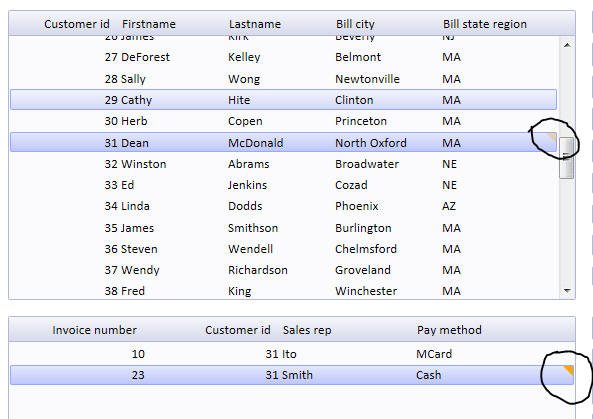Click the customer list scroll up arrow

click(x=567, y=45)
